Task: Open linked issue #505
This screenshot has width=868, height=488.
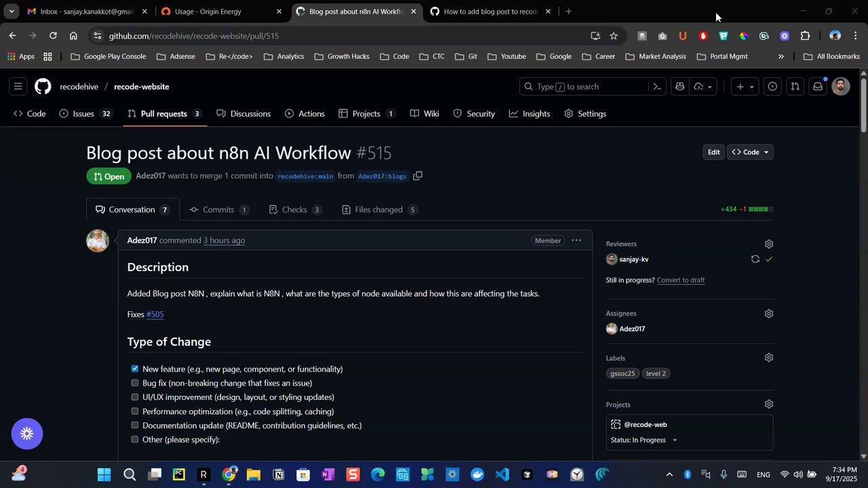Action: click(x=155, y=314)
